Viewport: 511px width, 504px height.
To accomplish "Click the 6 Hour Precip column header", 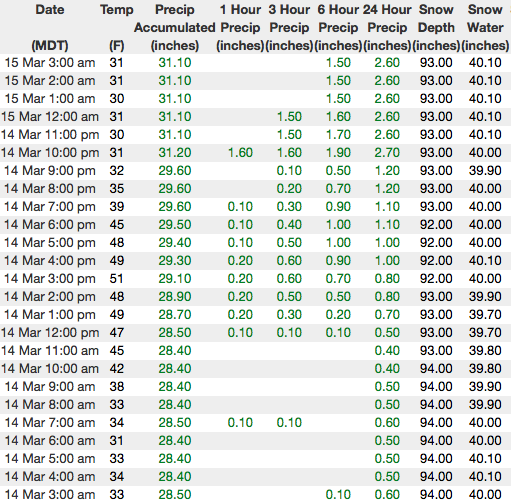I will [338, 27].
